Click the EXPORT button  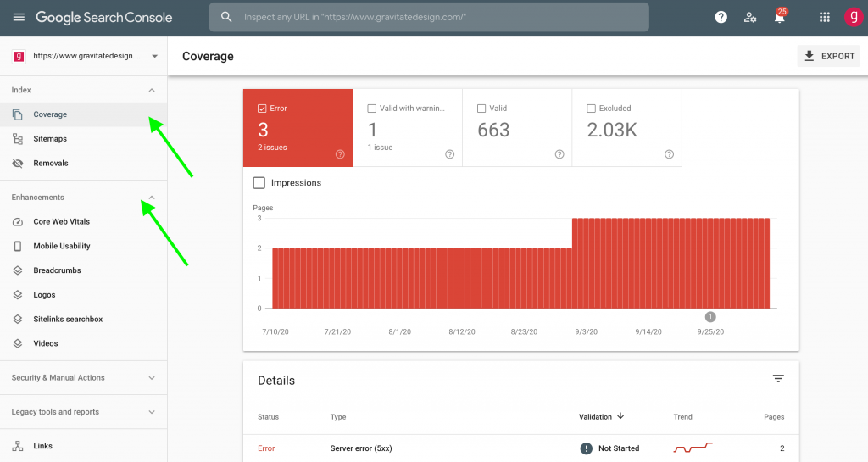[829, 56]
